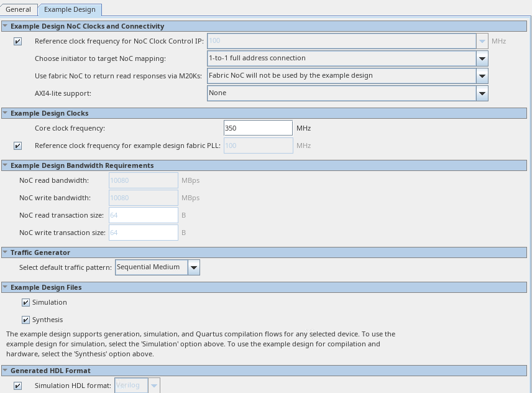Uncheck the Simulation checkbox
532x393 pixels.
click(25, 302)
